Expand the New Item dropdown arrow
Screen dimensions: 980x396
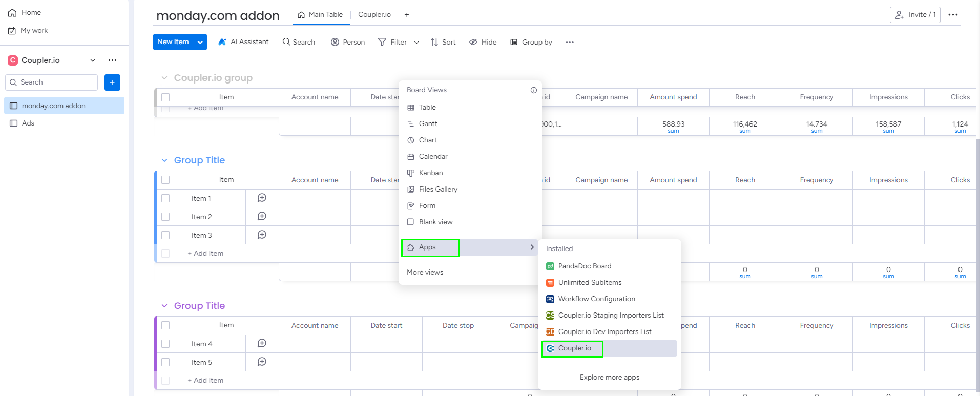[x=200, y=42]
